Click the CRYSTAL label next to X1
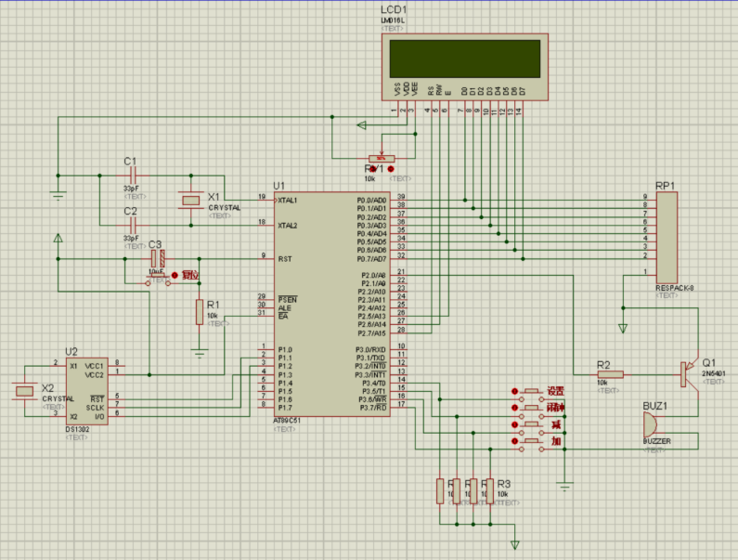738x560 pixels. pyautogui.click(x=225, y=208)
